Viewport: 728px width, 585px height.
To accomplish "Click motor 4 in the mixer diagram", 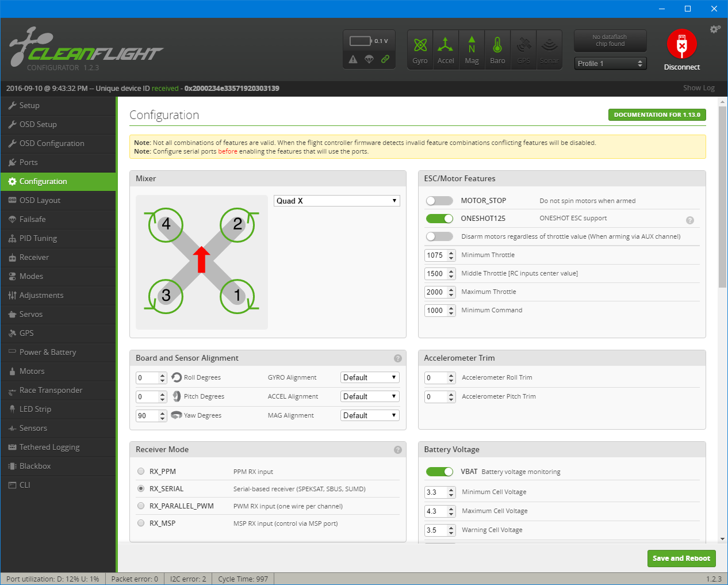I will pyautogui.click(x=166, y=224).
